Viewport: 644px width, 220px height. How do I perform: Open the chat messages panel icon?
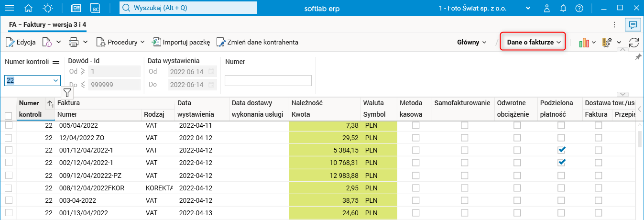tap(633, 24)
